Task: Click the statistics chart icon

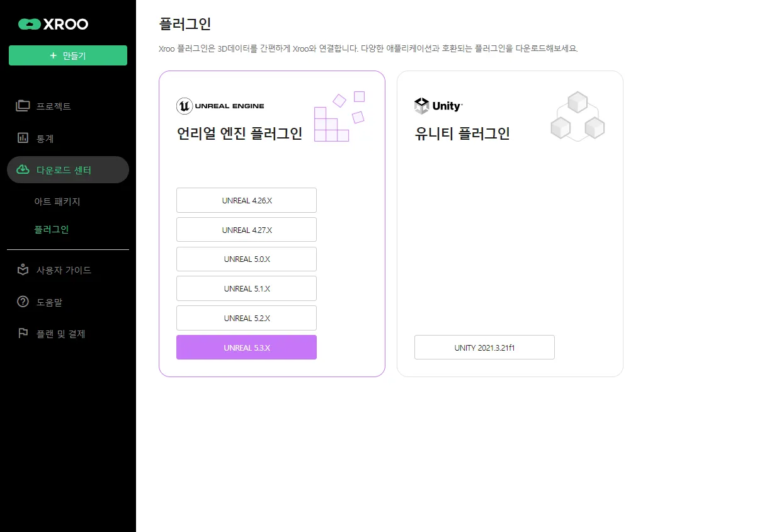Action: (23, 138)
